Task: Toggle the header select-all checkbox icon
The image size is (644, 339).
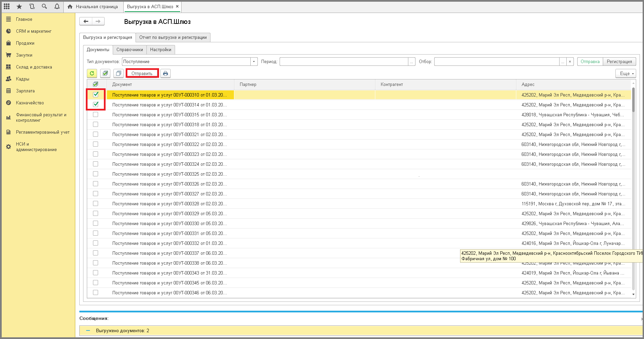Action: [95, 84]
